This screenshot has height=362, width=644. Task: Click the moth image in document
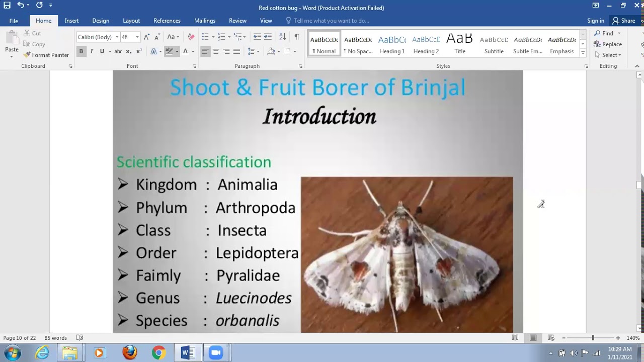click(407, 254)
